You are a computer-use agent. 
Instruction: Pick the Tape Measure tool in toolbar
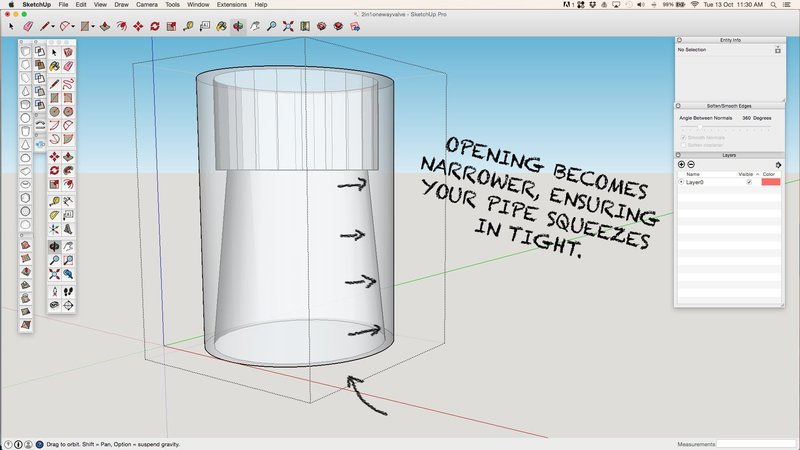click(x=188, y=26)
